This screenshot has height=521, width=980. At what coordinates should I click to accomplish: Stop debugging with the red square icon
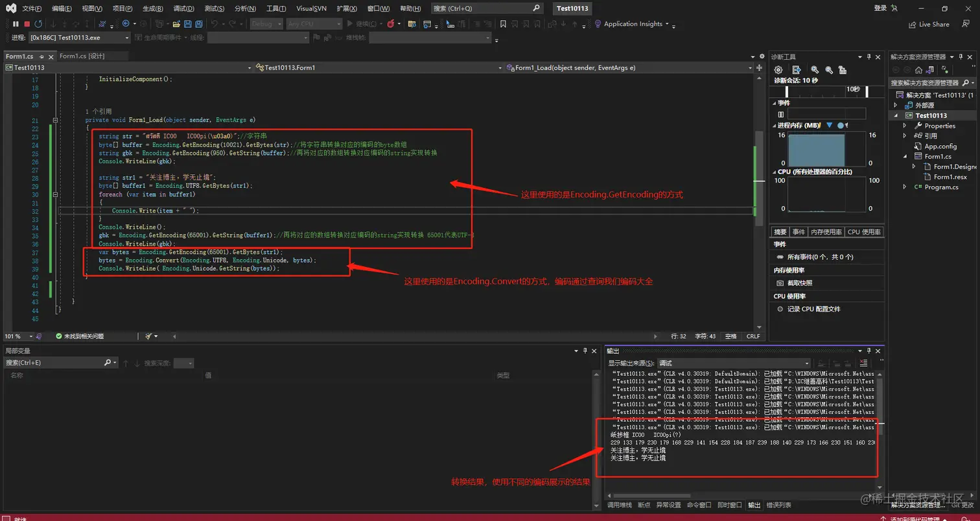(27, 24)
